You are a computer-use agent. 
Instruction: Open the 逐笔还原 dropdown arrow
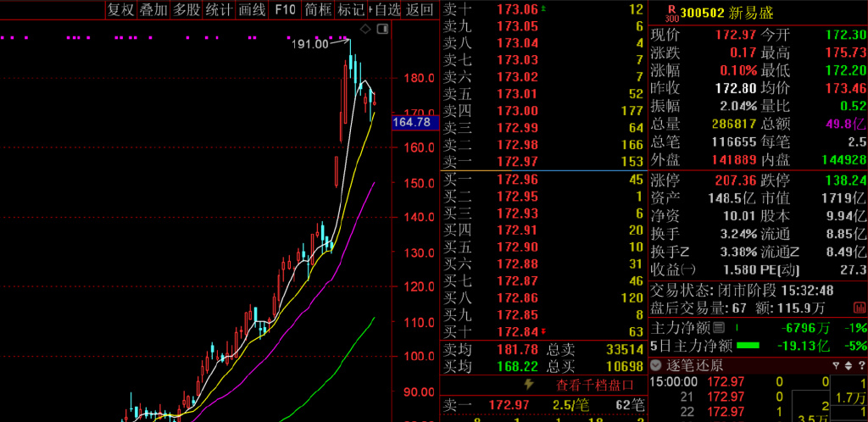coord(655,365)
